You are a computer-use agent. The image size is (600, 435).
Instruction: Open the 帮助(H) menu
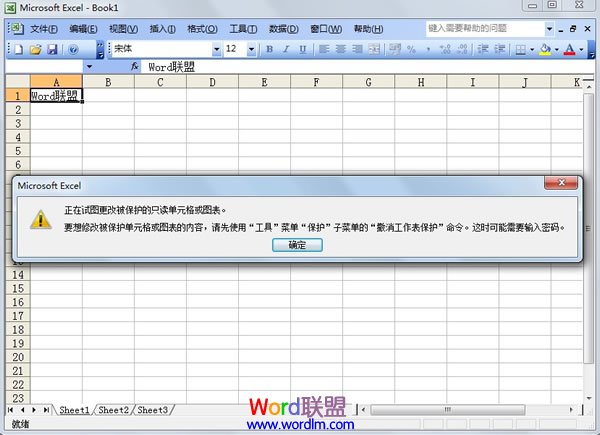tap(368, 29)
